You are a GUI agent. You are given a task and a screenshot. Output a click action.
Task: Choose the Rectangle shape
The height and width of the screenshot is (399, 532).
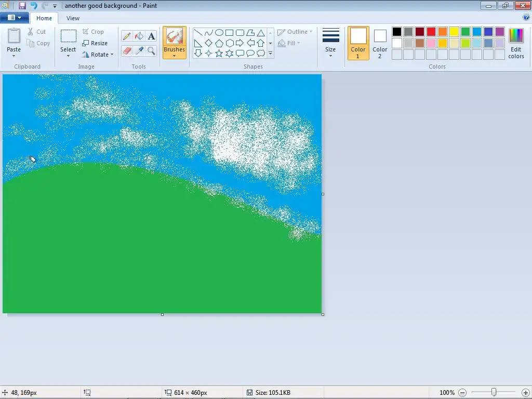(x=229, y=33)
